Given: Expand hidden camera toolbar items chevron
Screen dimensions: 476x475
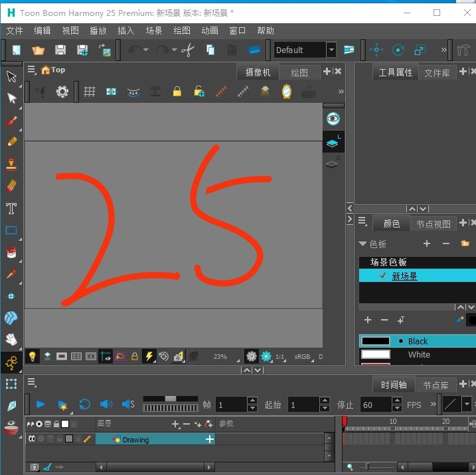Looking at the screenshot, I should (341, 92).
